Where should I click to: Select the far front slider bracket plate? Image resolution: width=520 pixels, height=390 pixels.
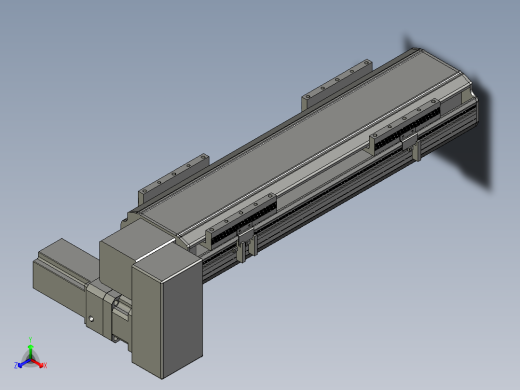(405, 126)
